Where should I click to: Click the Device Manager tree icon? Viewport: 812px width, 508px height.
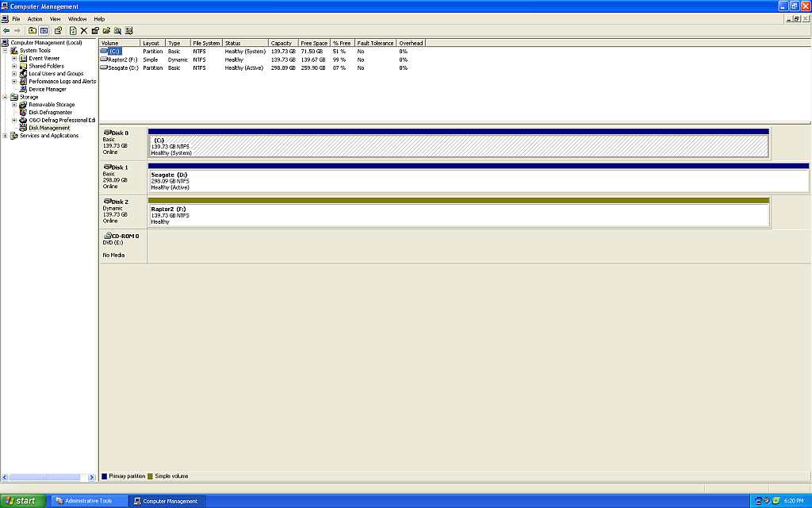coord(23,89)
